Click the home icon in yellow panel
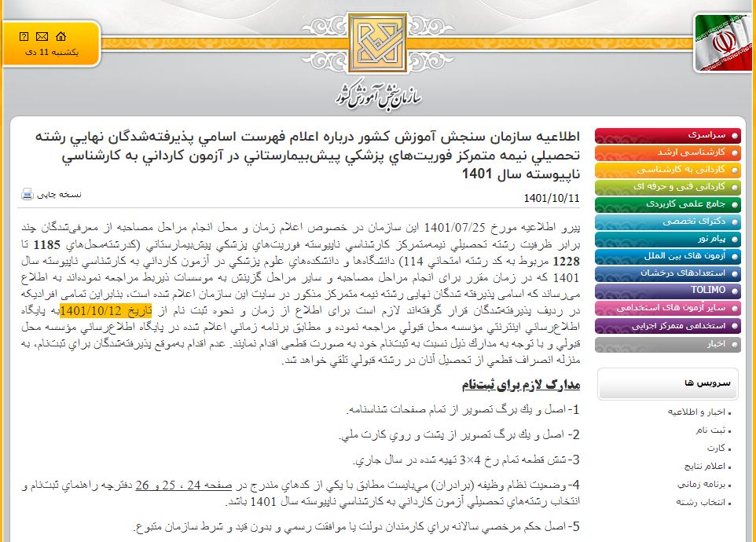This screenshot has height=542, width=756. [x=61, y=36]
